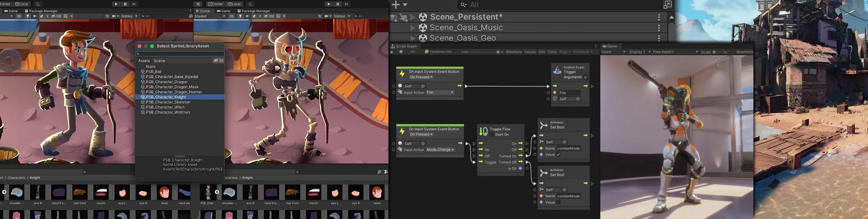Check the Start On checkbox in Toggle Flow
868x219 pixels.
coord(492,134)
